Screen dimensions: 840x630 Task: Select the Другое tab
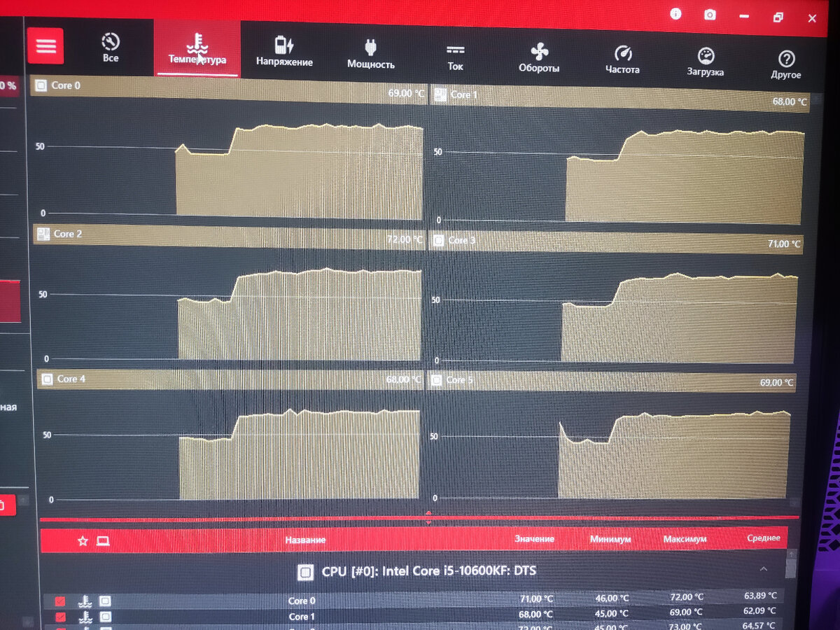(786, 64)
